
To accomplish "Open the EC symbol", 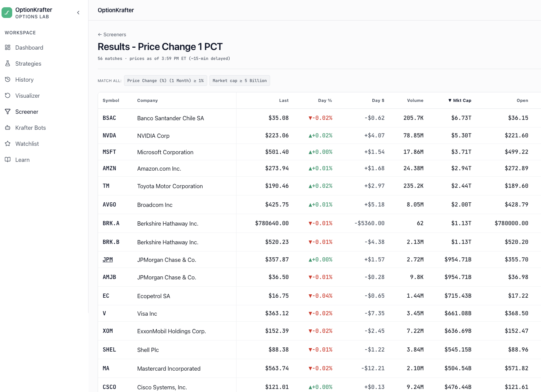I will (106, 296).
